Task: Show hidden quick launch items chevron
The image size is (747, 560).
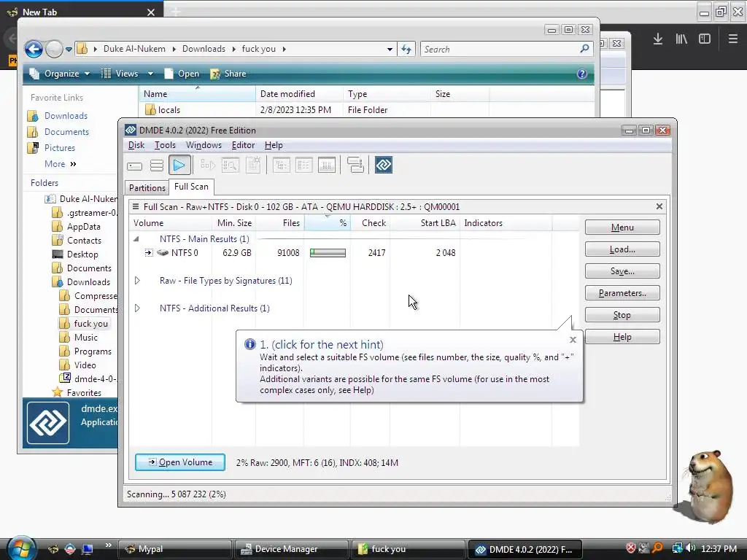Action: point(109,545)
